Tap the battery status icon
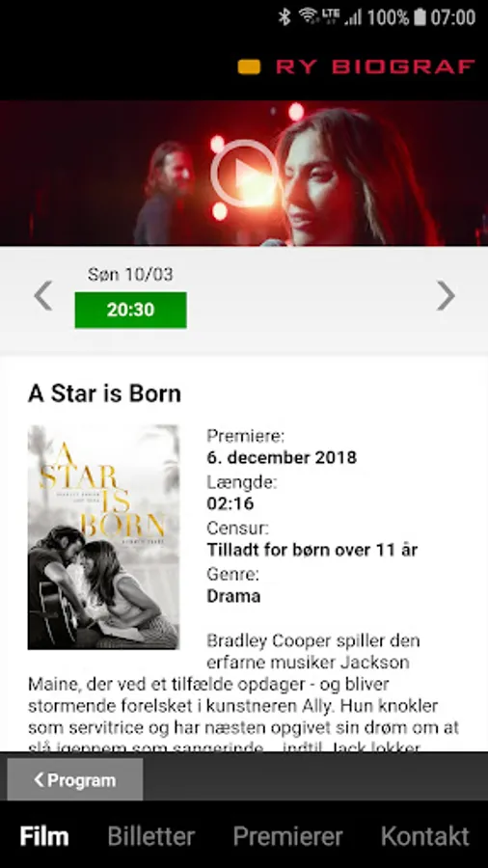This screenshot has height=868, width=488. point(420,16)
